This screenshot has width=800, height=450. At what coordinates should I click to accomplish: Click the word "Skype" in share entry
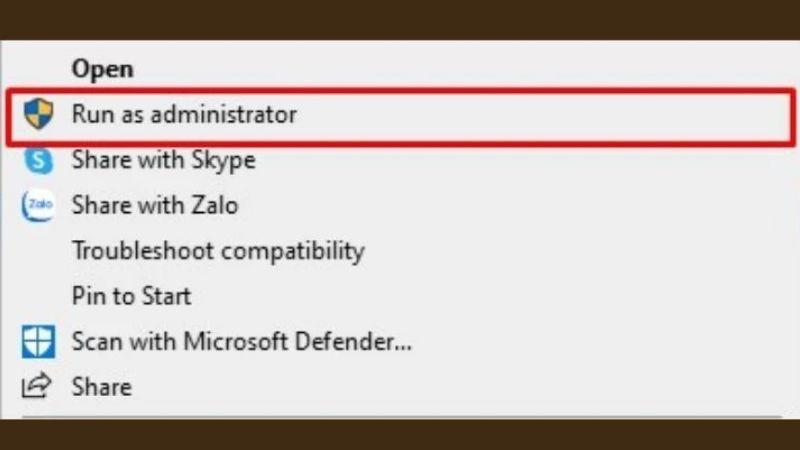[225, 160]
